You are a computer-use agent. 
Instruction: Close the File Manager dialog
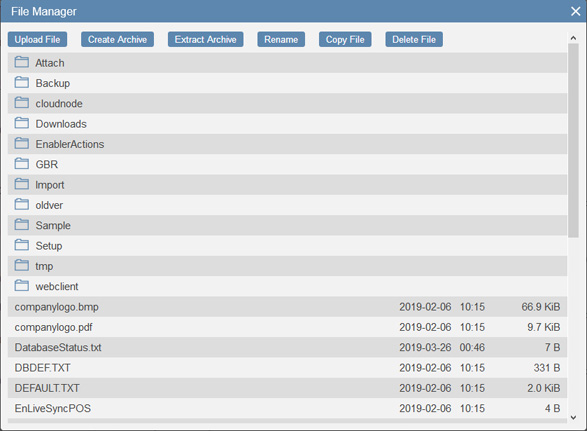point(576,11)
